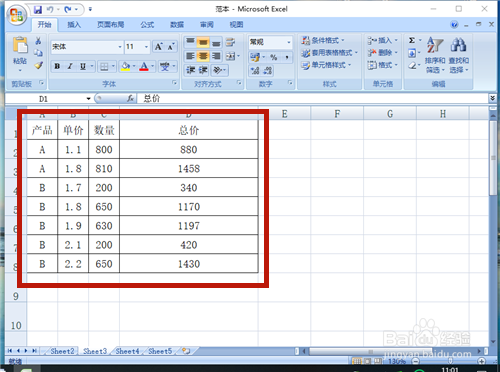Expand the Name Box dropdown
The height and width of the screenshot is (372, 500).
point(88,99)
